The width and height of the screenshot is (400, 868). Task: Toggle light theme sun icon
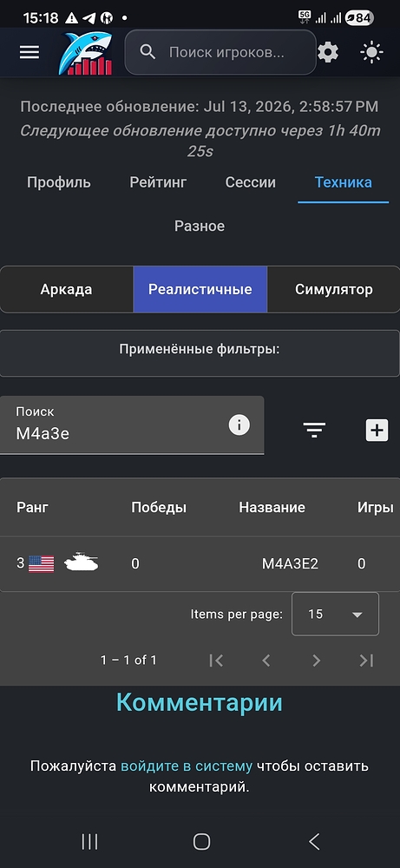point(371,53)
